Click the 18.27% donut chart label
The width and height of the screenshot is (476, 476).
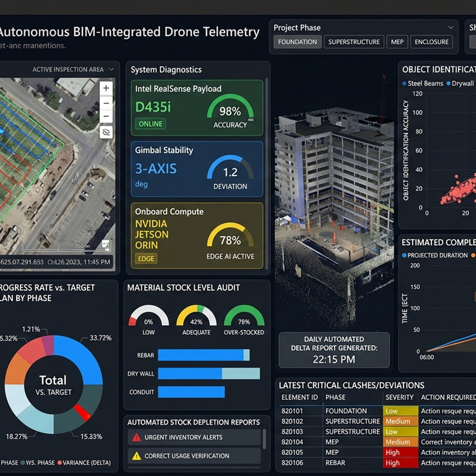click(17, 436)
